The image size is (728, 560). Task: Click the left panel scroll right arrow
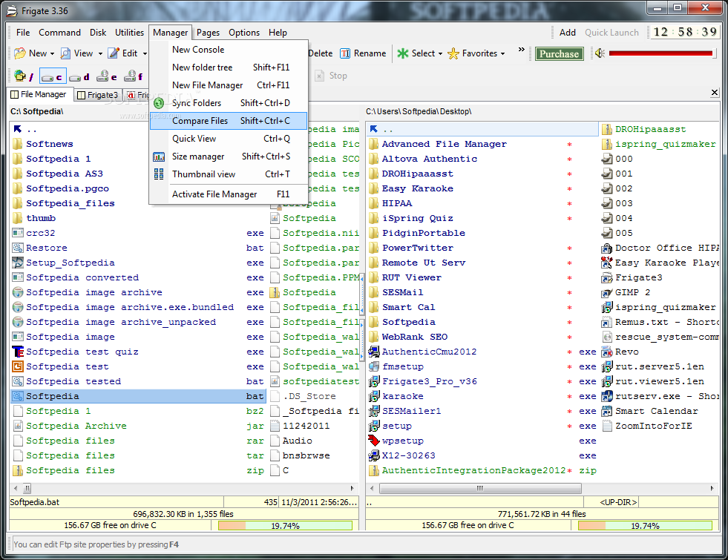352,488
